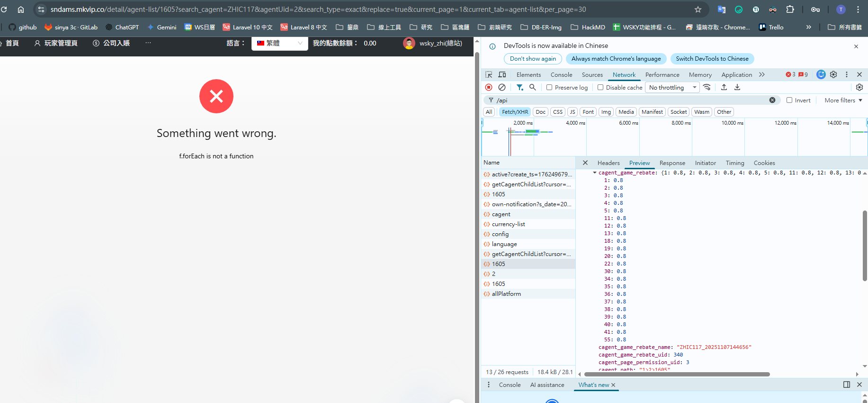The height and width of the screenshot is (403, 868).
Task: Switch to the Response tab
Action: [x=672, y=163]
